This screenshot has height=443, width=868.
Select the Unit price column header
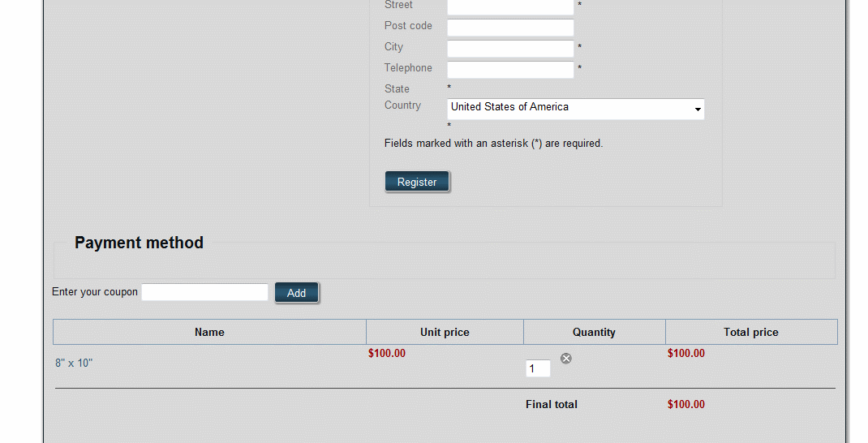pos(445,332)
